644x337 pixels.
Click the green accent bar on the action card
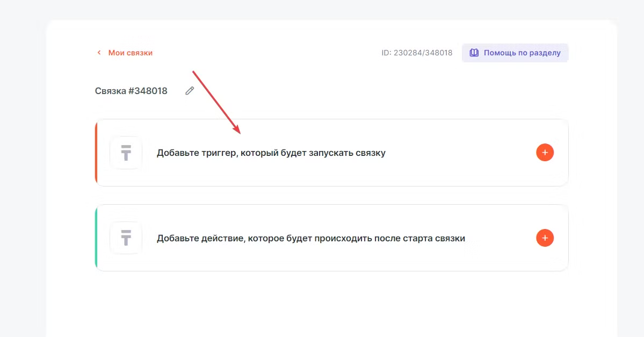coord(96,238)
